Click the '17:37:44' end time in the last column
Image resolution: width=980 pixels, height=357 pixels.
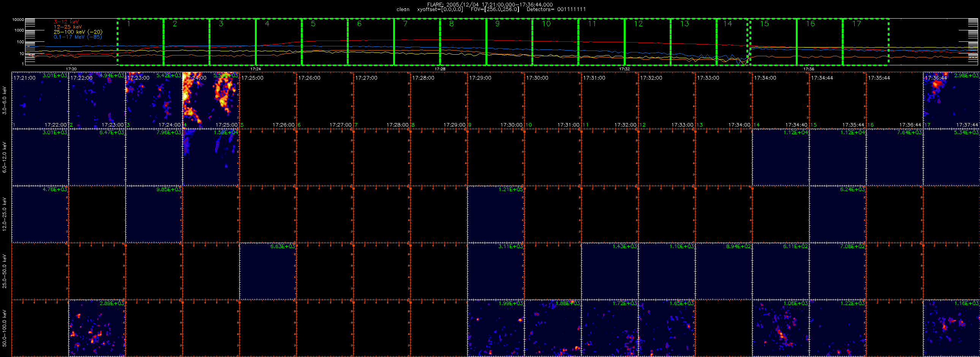pos(967,125)
